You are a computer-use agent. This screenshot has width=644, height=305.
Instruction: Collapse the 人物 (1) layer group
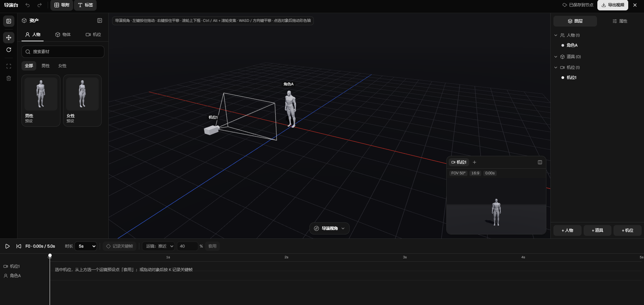click(556, 35)
